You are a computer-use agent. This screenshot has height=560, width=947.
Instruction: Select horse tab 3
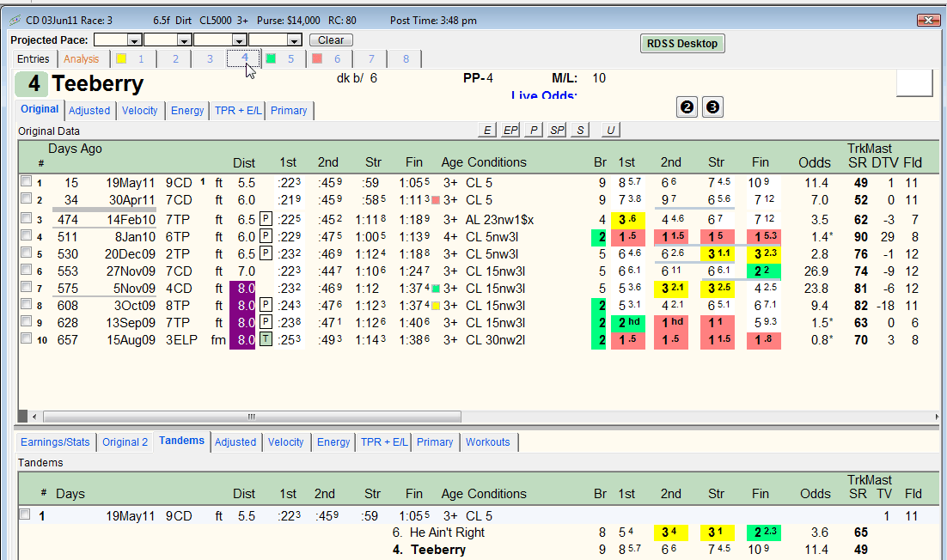210,59
